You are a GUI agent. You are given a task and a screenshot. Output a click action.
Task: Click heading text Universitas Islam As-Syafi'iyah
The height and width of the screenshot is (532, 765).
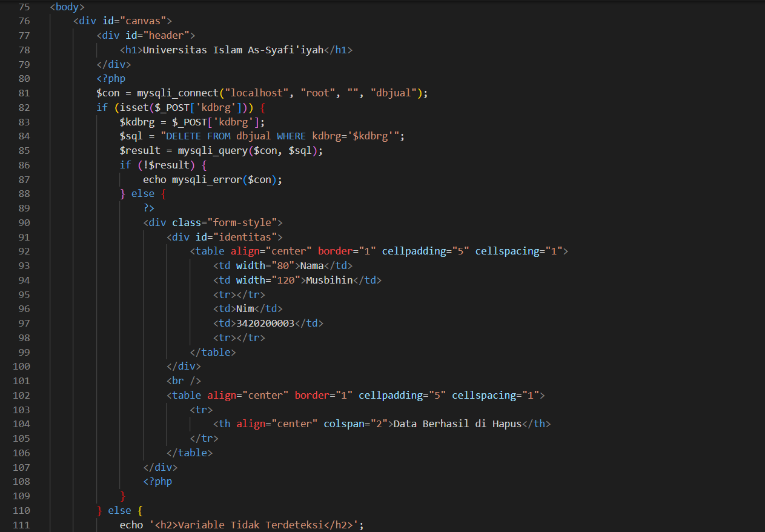coord(233,50)
